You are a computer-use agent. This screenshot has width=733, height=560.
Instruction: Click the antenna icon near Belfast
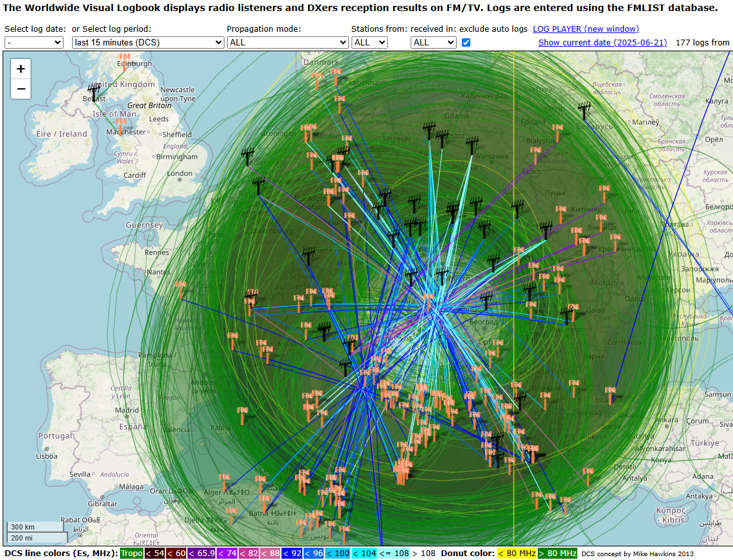[93, 91]
